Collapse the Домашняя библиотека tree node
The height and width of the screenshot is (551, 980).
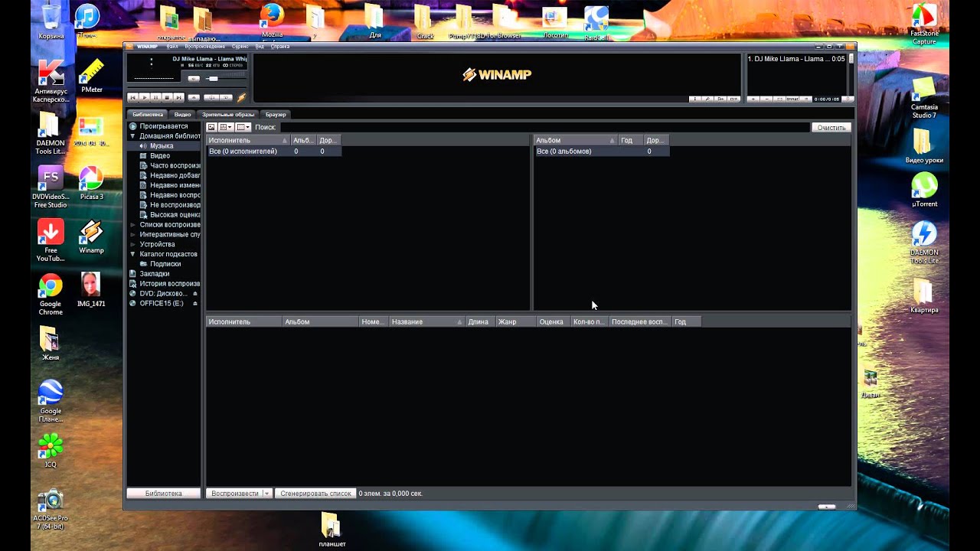[133, 136]
